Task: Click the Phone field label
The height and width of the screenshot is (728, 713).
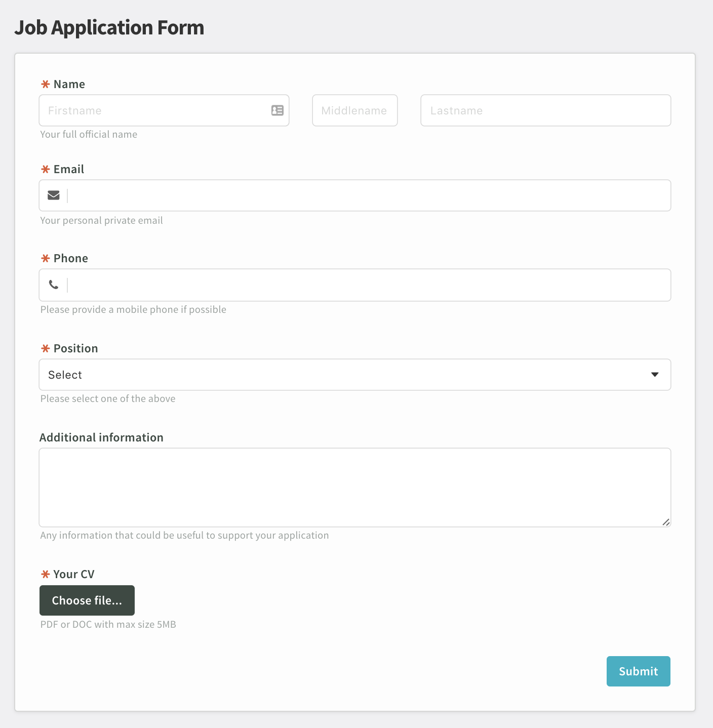Action: [71, 258]
